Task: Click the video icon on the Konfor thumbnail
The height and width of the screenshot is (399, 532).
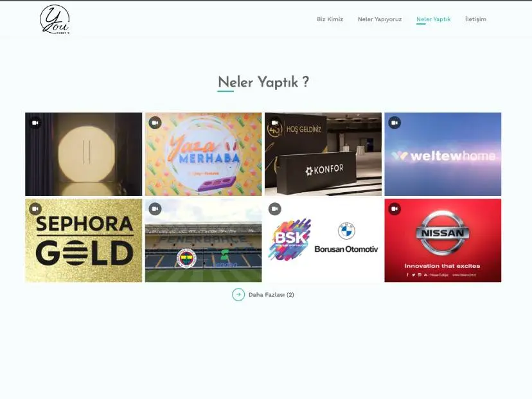Action: coord(274,122)
